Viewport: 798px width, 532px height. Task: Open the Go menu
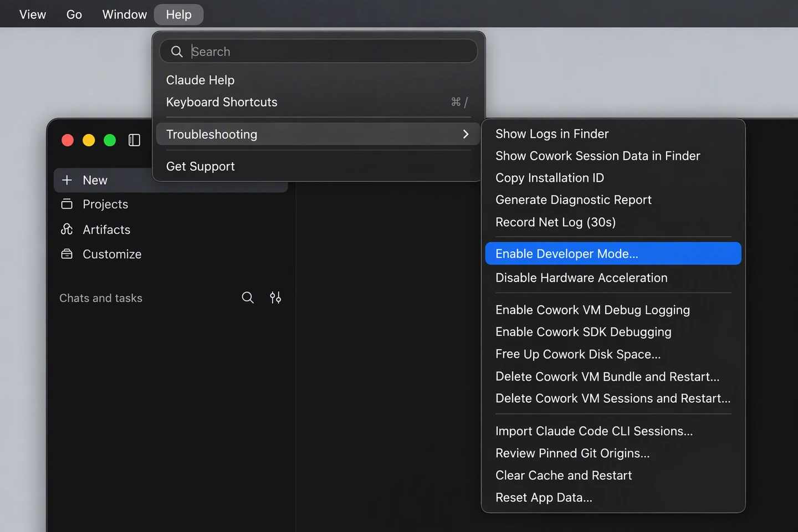pos(74,14)
